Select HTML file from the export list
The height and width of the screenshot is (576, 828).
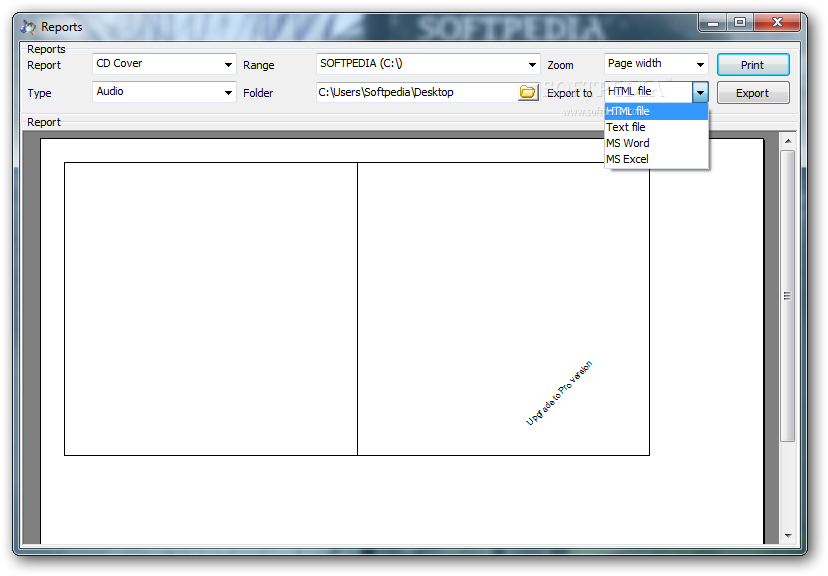[656, 111]
